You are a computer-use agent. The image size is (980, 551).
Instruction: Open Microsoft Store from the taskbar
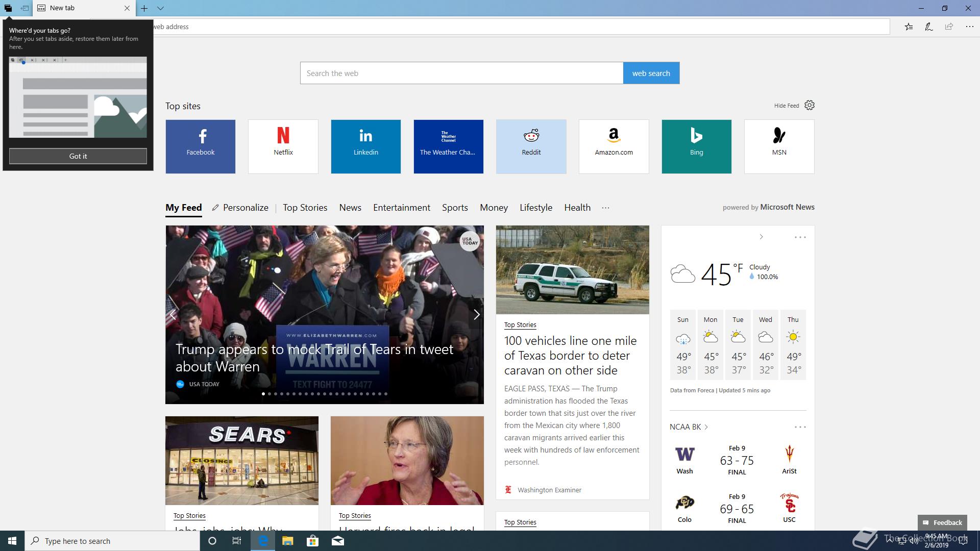pos(312,541)
